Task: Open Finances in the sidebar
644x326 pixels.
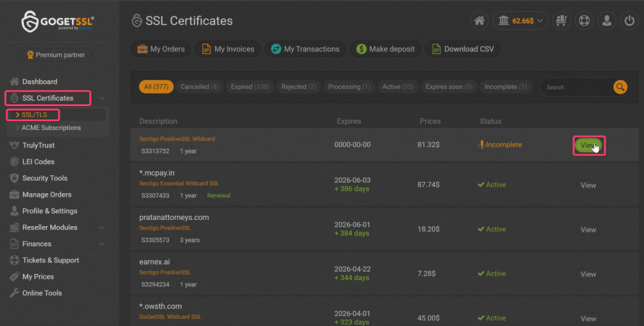Action: [36, 244]
